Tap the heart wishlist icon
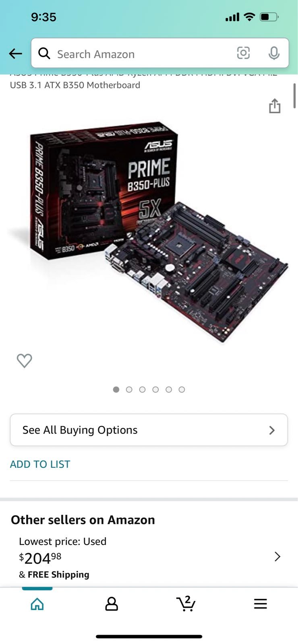The height and width of the screenshot is (644, 298). (x=24, y=361)
